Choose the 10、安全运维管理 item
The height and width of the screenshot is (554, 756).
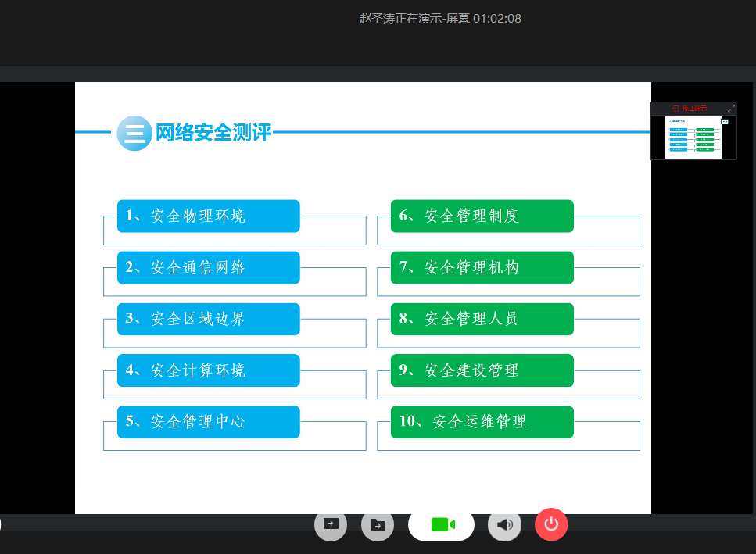(x=482, y=421)
